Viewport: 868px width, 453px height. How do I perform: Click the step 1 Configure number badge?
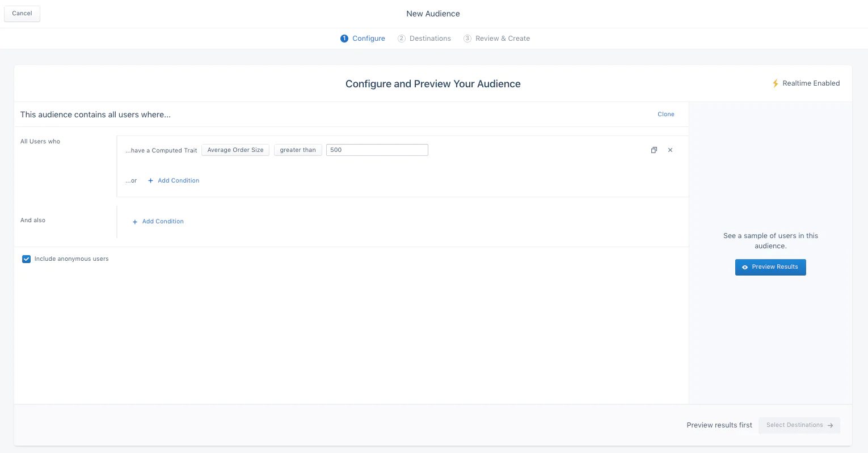point(344,39)
